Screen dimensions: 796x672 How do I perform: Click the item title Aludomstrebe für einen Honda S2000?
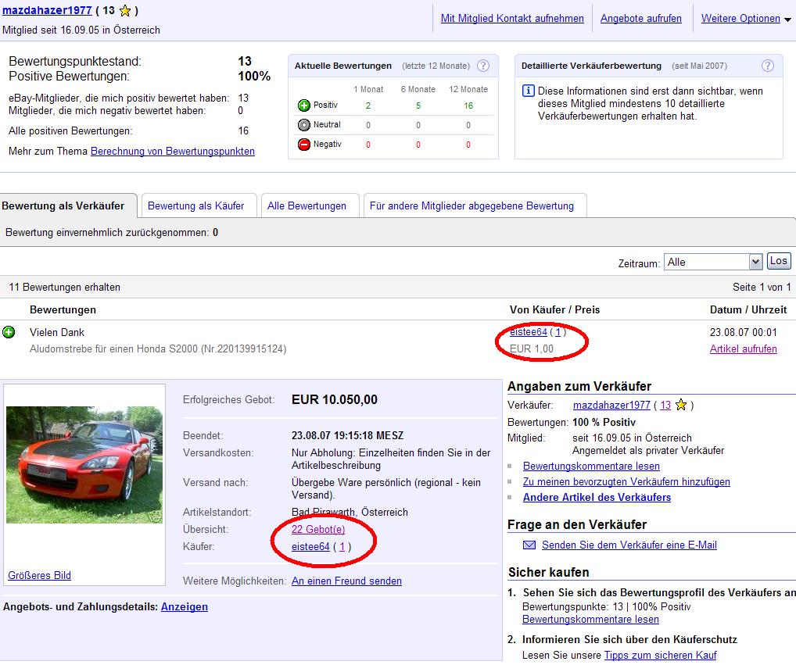click(x=158, y=349)
